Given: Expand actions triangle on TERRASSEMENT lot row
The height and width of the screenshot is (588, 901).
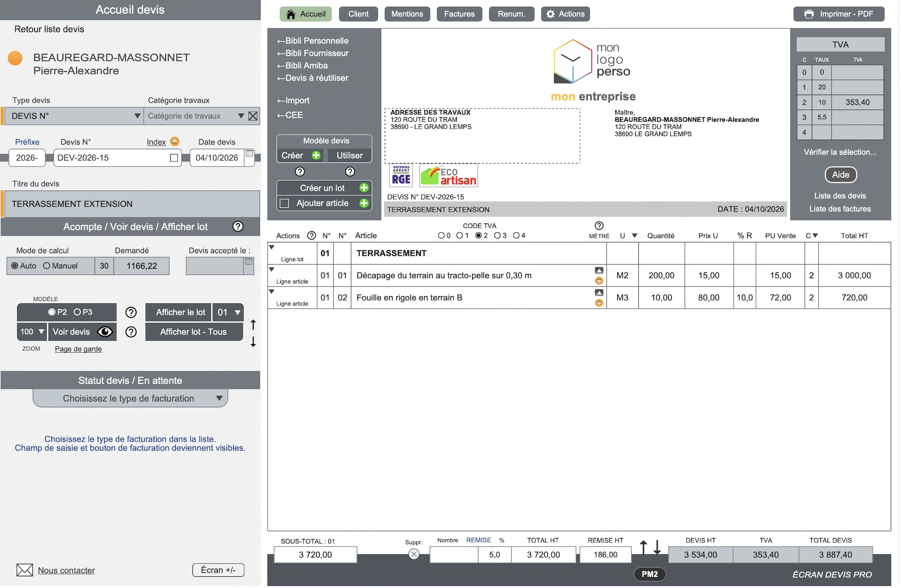Looking at the screenshot, I should (x=272, y=247).
